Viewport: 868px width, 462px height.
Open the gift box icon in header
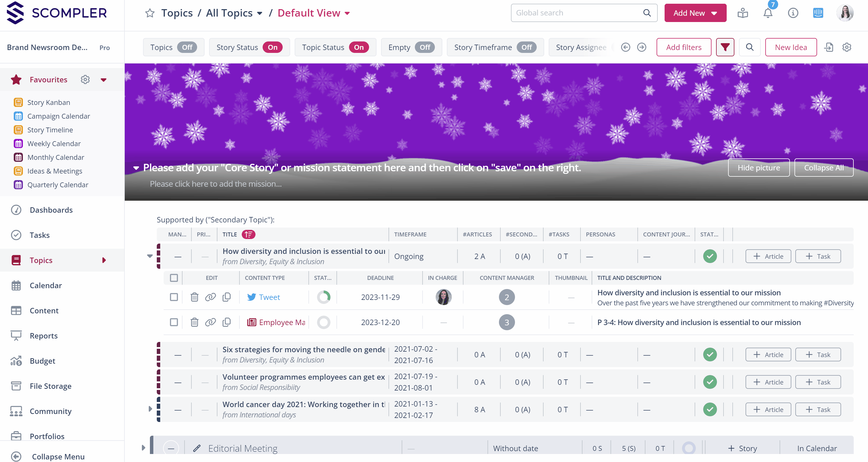pyautogui.click(x=742, y=13)
